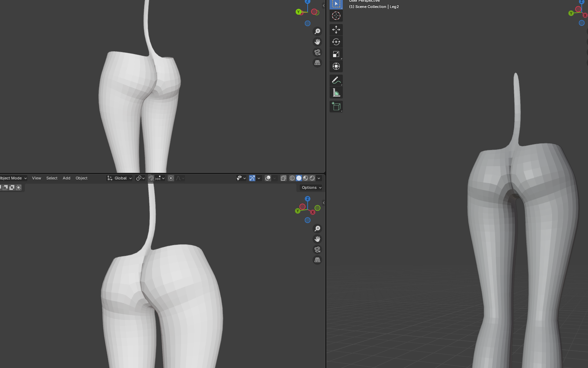Open the shading options dropdown arrow
Viewport: 588px width, 368px height.
319,178
